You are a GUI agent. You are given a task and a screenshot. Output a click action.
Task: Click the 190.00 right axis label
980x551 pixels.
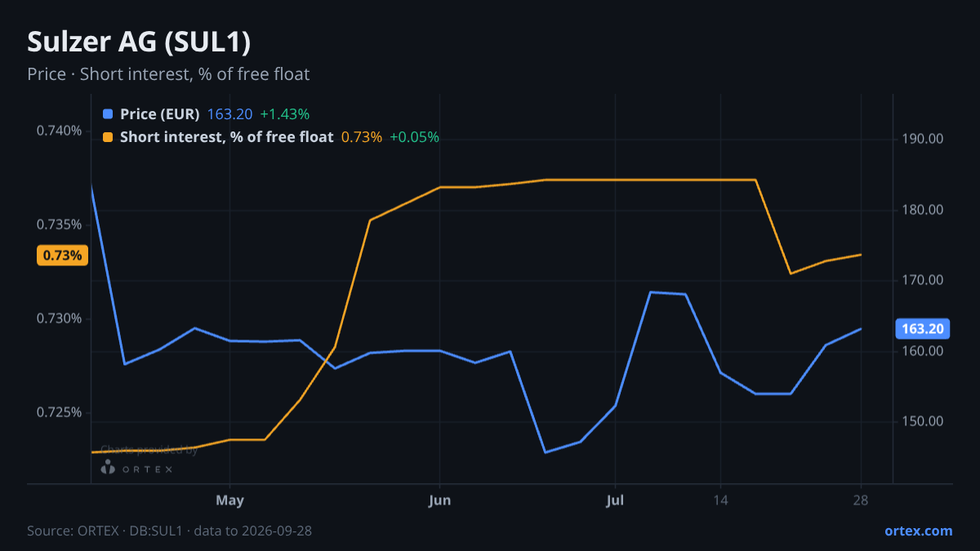pyautogui.click(x=923, y=139)
